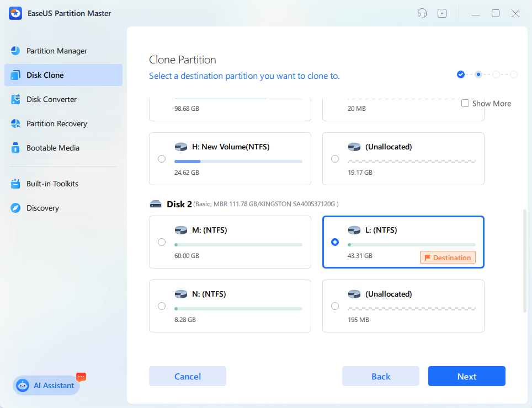Select H: New Volume(NTFS) radio button
This screenshot has height=408, width=532.
[x=162, y=159]
